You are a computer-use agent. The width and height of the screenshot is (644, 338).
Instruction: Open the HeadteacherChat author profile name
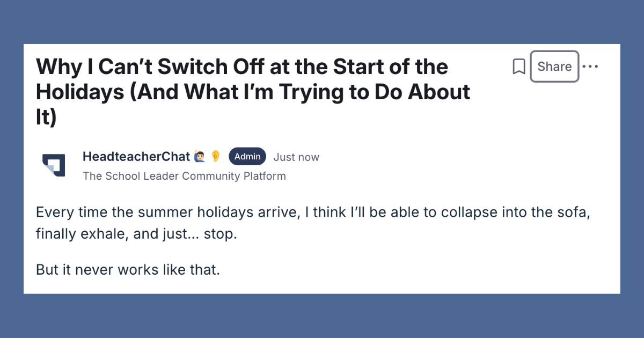point(136,156)
